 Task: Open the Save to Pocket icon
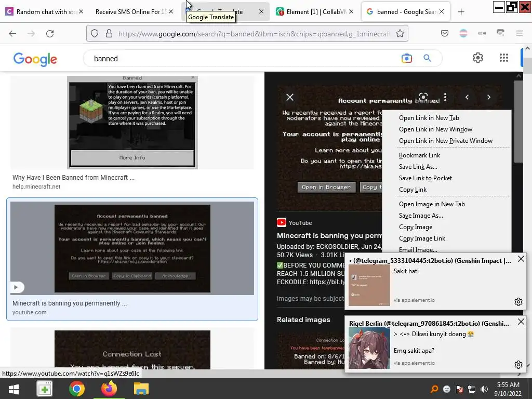[x=445, y=33]
